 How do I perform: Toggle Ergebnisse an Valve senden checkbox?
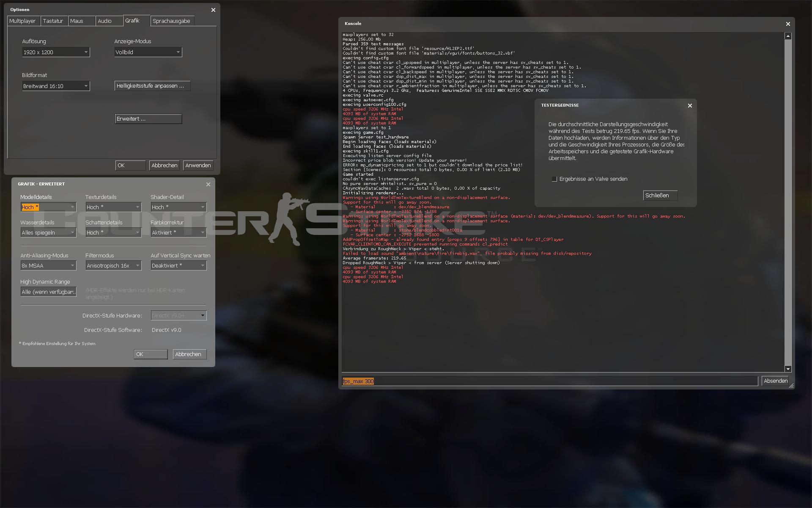[554, 179]
